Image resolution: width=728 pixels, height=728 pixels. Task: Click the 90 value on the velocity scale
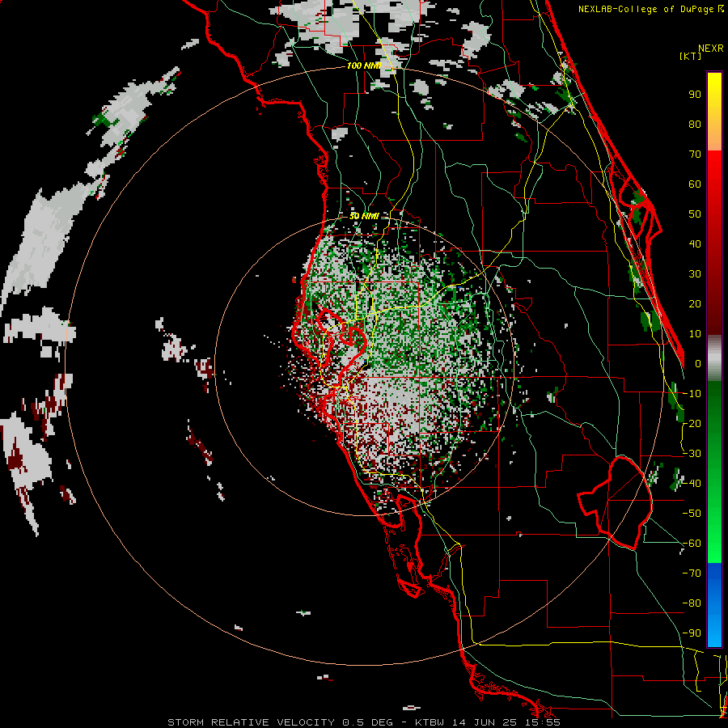(695, 95)
